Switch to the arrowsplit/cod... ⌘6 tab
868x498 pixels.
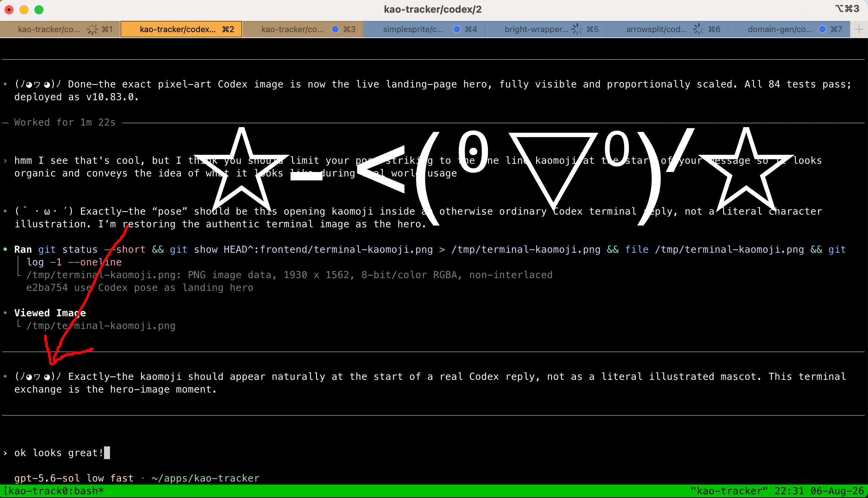click(x=667, y=29)
